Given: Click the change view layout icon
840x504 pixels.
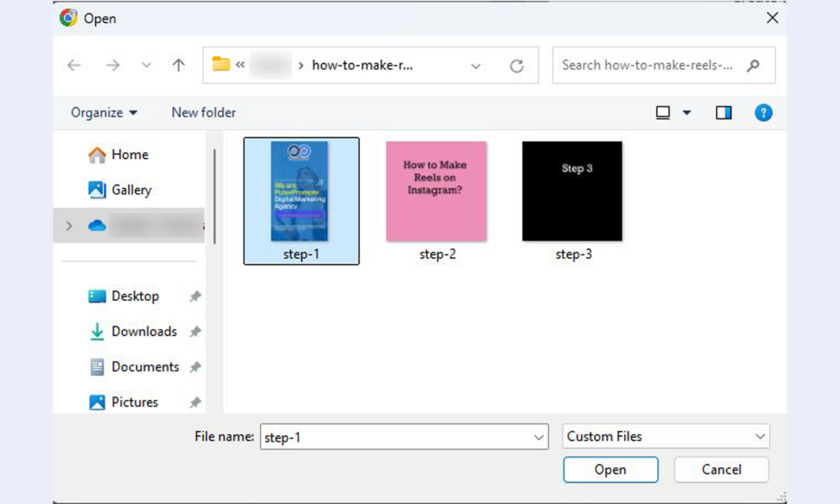Looking at the screenshot, I should pyautogui.click(x=664, y=113).
